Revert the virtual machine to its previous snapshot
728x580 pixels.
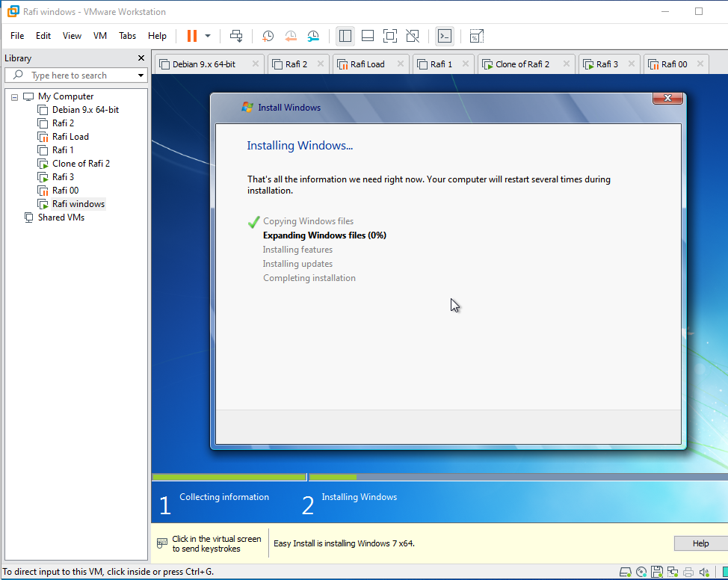point(291,36)
